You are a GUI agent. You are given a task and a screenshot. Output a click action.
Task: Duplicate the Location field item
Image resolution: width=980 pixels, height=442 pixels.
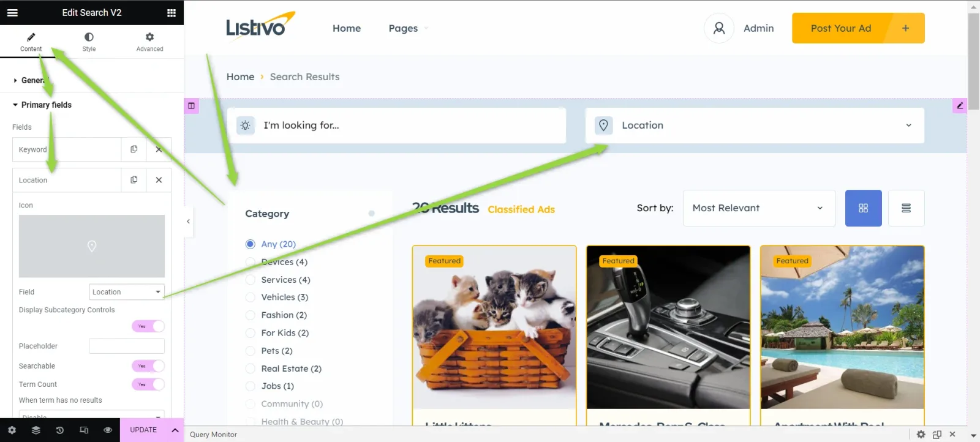pyautogui.click(x=134, y=180)
